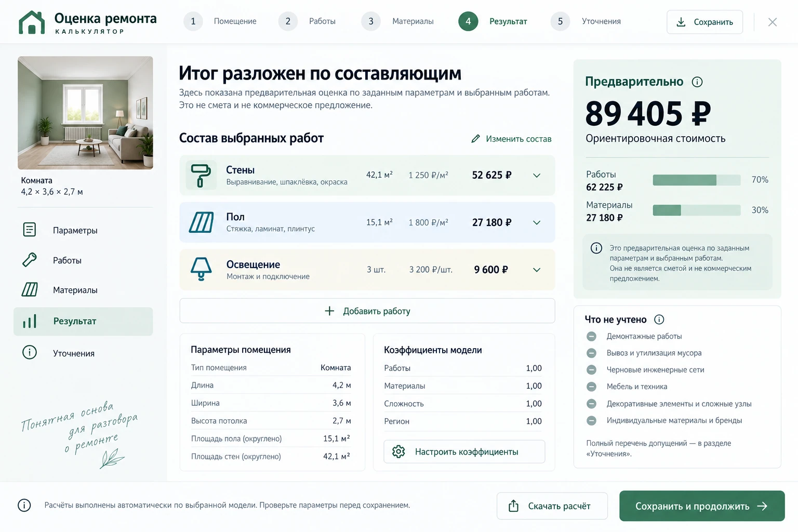Image resolution: width=798 pixels, height=532 pixels.
Task: Click the 52 625 ₽ price for Стены
Action: 491,175
